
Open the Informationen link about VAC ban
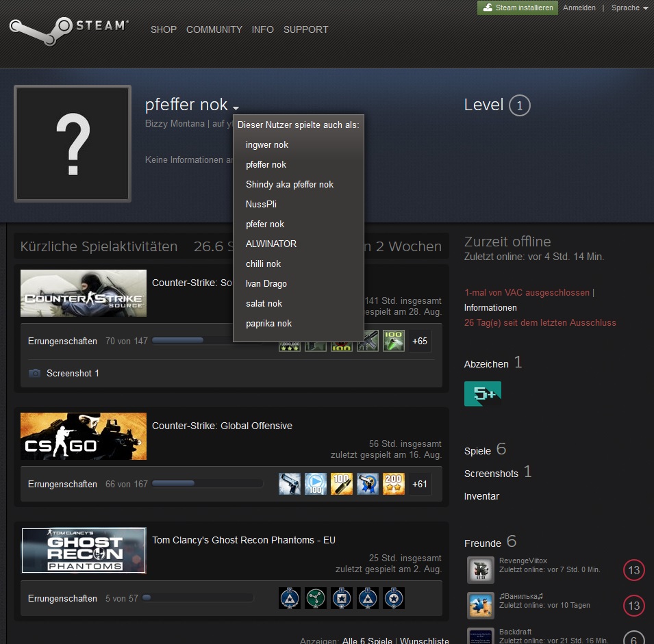[x=490, y=307]
